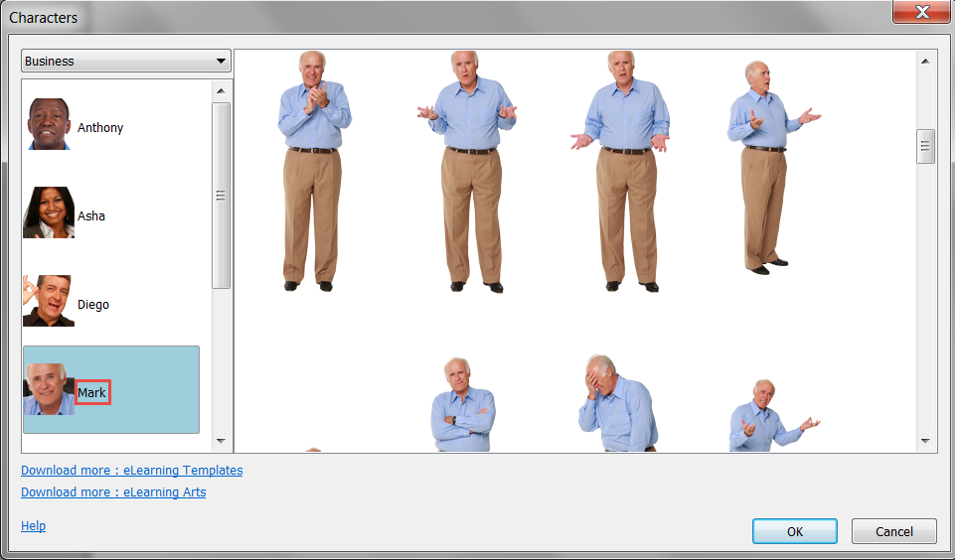Open the Business category dropdown

pyautogui.click(x=126, y=61)
